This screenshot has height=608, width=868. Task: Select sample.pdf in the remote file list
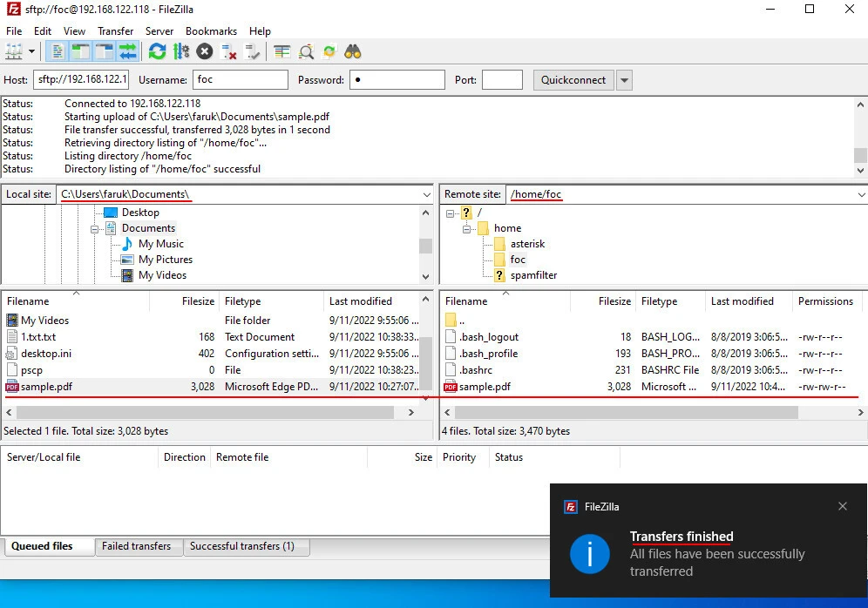(x=485, y=387)
